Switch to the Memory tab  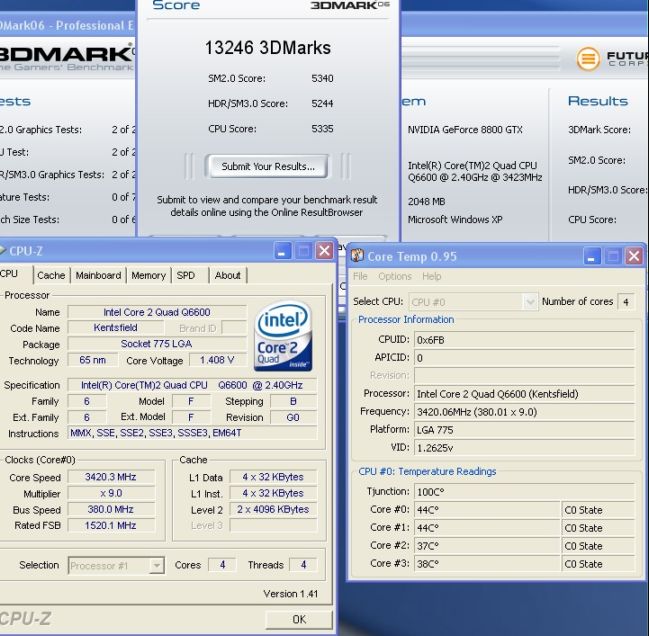coord(149,275)
